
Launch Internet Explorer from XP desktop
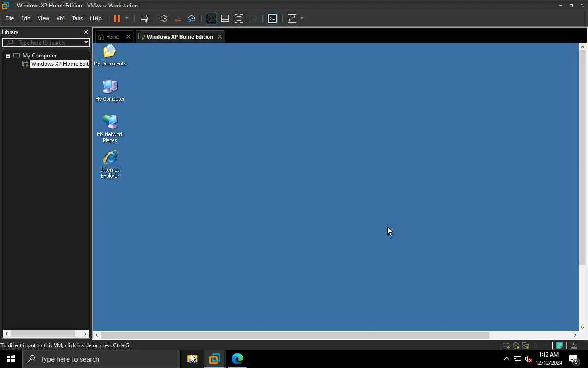tap(110, 164)
